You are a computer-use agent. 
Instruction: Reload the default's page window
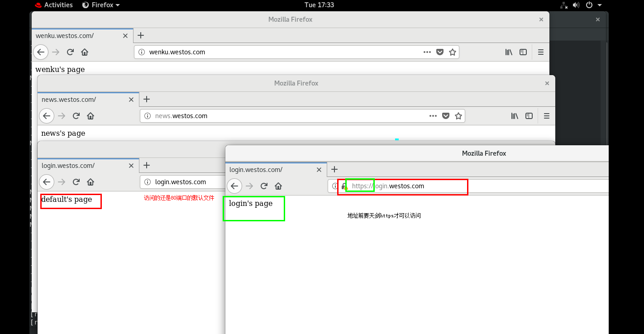click(76, 182)
